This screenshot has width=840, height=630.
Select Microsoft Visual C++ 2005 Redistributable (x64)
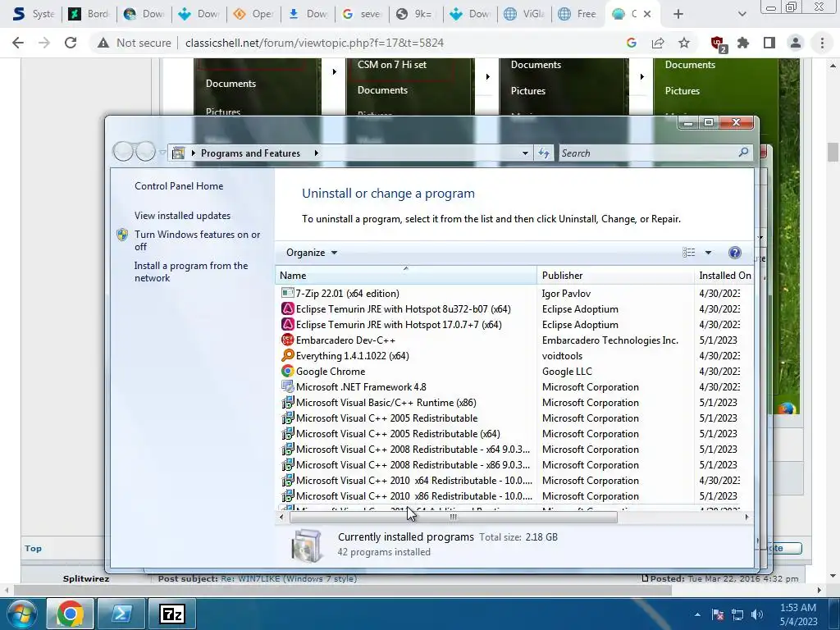tap(515, 433)
